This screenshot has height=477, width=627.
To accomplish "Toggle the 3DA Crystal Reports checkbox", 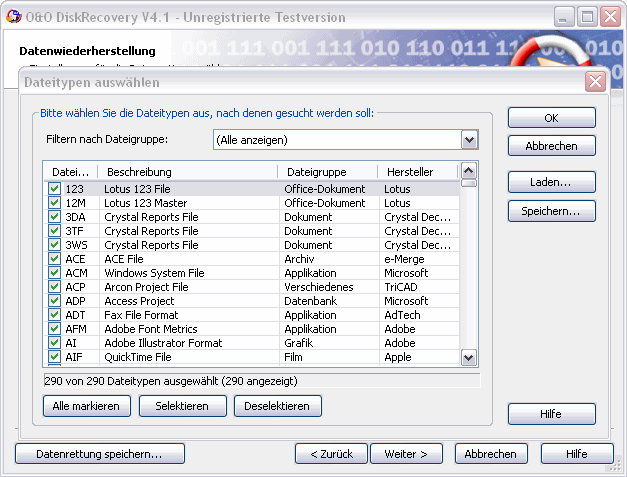I will point(54,216).
